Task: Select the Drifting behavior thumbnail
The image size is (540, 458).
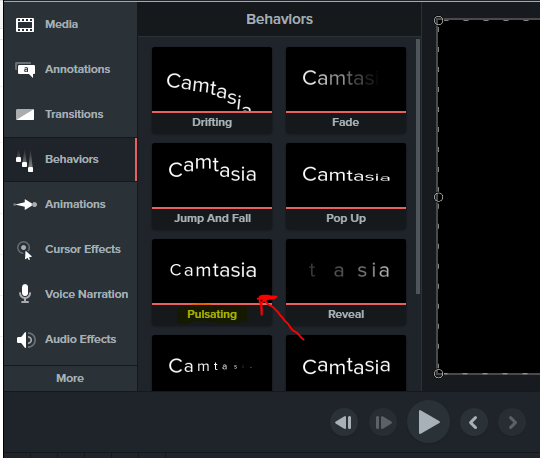Action: click(212, 79)
